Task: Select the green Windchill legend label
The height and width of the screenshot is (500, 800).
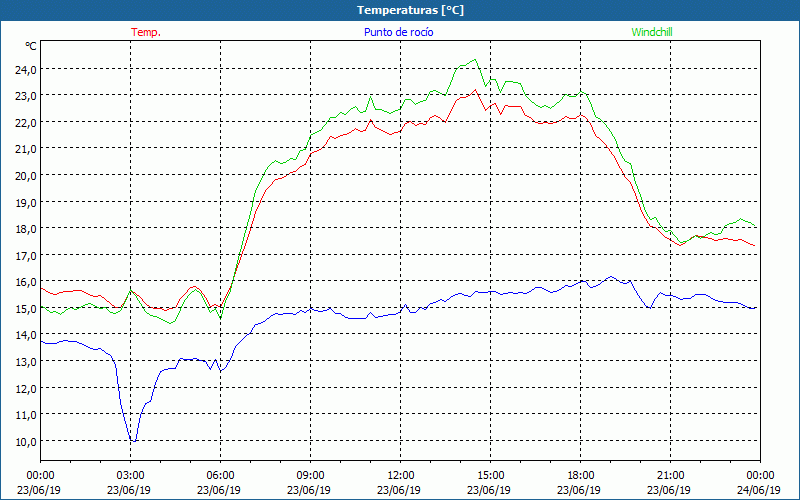Action: click(652, 32)
